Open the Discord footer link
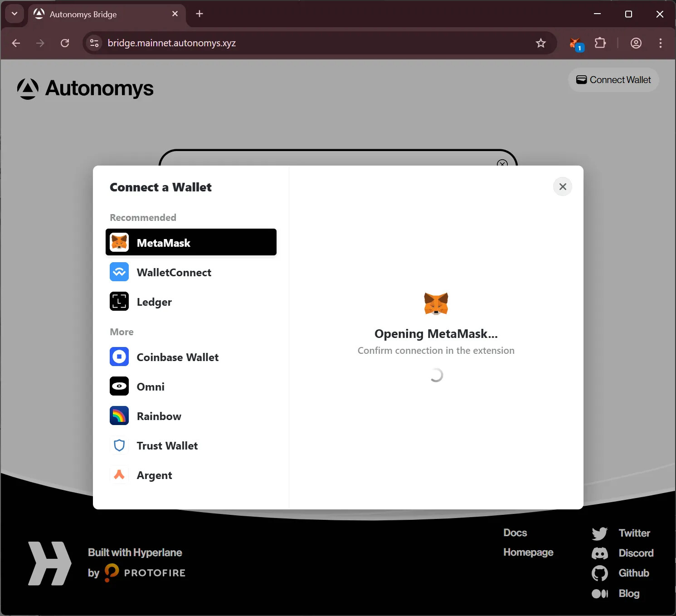The width and height of the screenshot is (676, 616). click(x=636, y=553)
